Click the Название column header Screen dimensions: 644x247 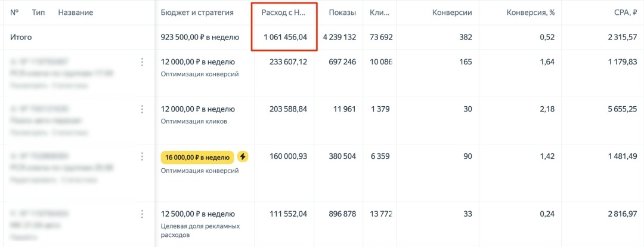[x=75, y=13]
